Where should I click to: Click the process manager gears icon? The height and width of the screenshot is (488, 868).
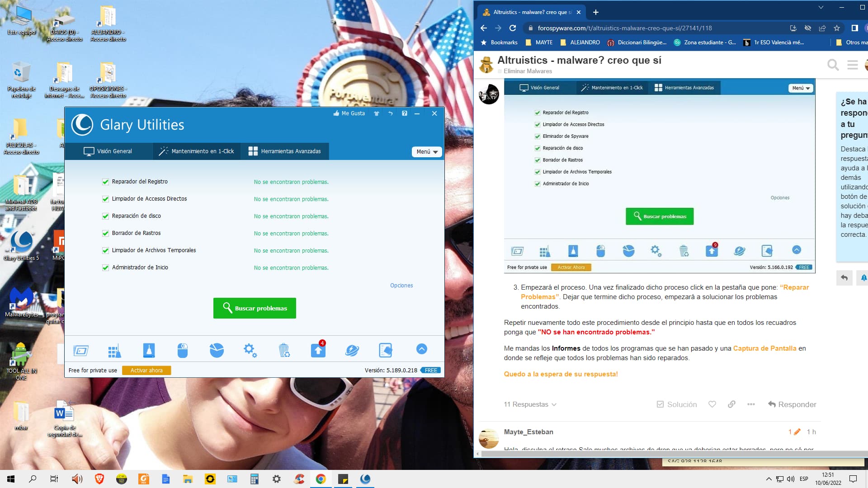[x=250, y=350]
